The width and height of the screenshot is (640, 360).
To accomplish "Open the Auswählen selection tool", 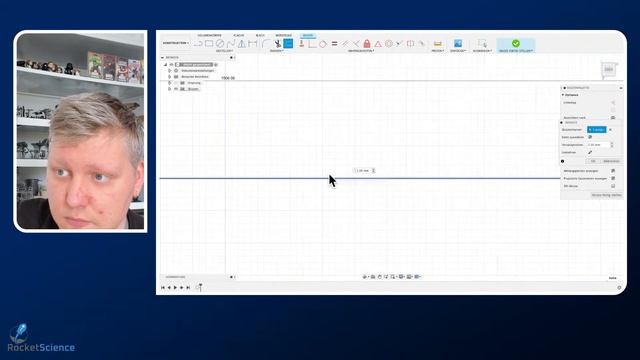I will [x=482, y=43].
